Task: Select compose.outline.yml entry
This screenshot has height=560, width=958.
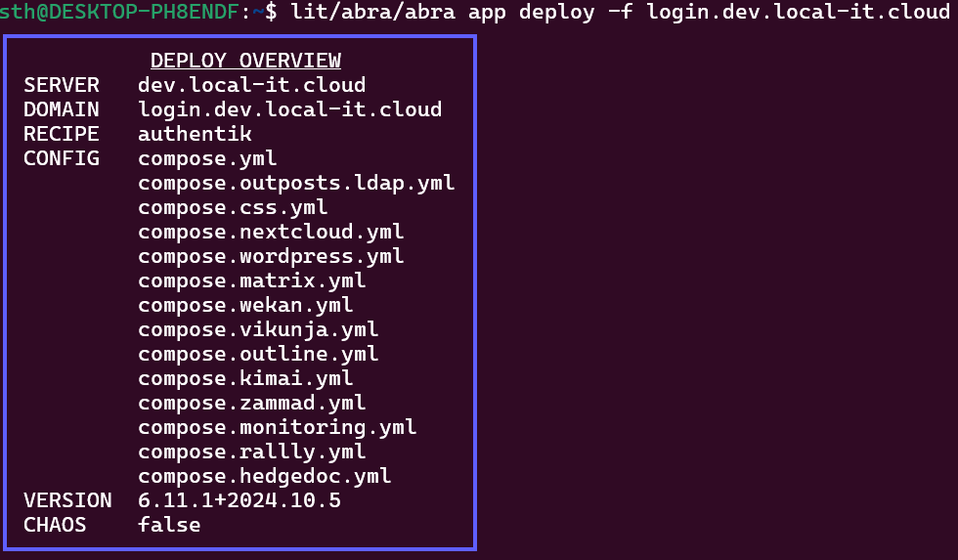Action: click(258, 354)
